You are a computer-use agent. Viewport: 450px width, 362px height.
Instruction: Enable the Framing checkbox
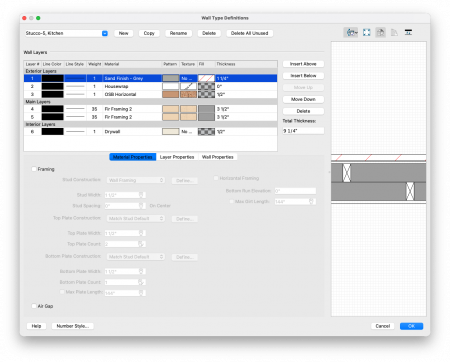pos(34,169)
